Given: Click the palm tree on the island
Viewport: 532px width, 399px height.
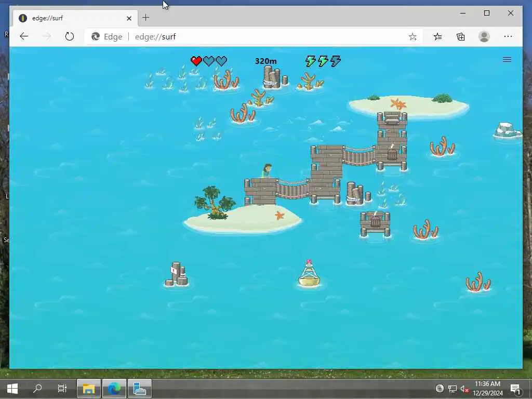Looking at the screenshot, I should (x=215, y=203).
